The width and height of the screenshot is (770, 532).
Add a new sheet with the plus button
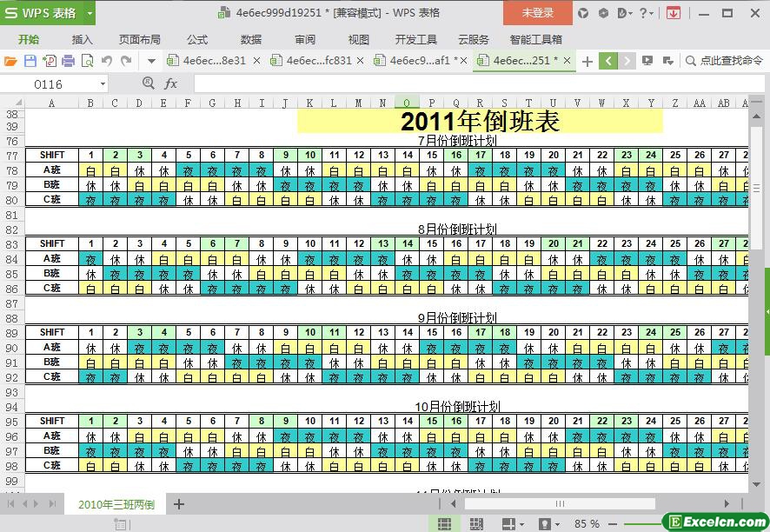(x=179, y=504)
